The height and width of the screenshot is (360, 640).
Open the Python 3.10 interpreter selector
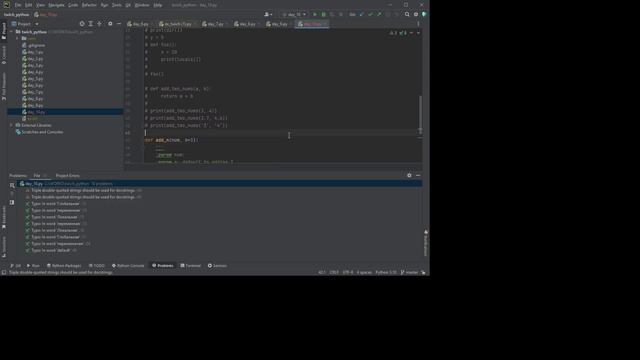[x=386, y=272]
